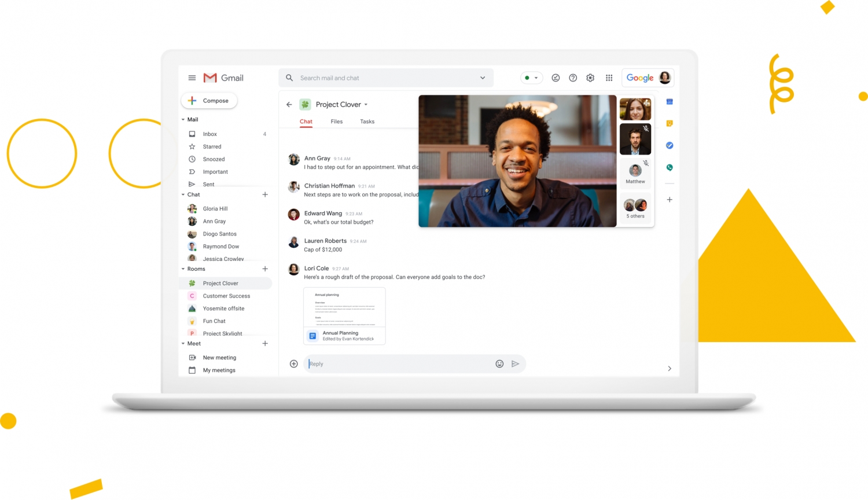The height and width of the screenshot is (500, 868).
Task: Insert an emoji in the reply field
Action: coord(499,363)
